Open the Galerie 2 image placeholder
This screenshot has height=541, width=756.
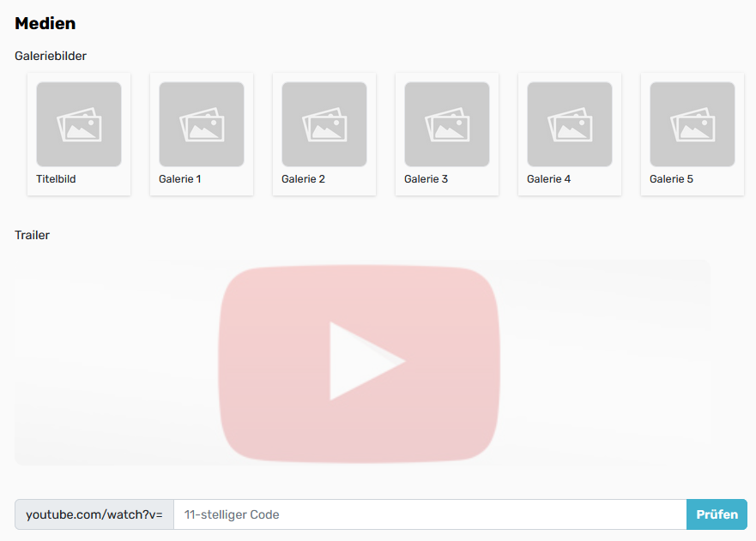tap(324, 124)
